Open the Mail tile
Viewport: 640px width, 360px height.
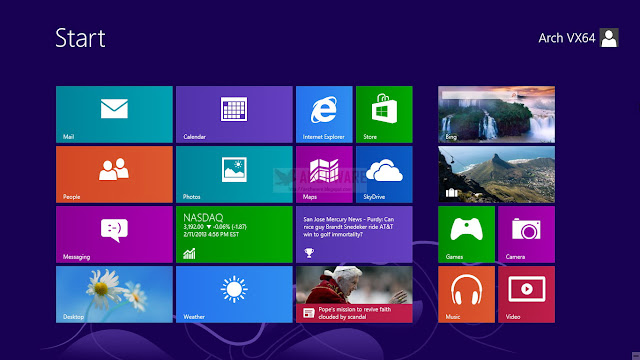coord(114,114)
